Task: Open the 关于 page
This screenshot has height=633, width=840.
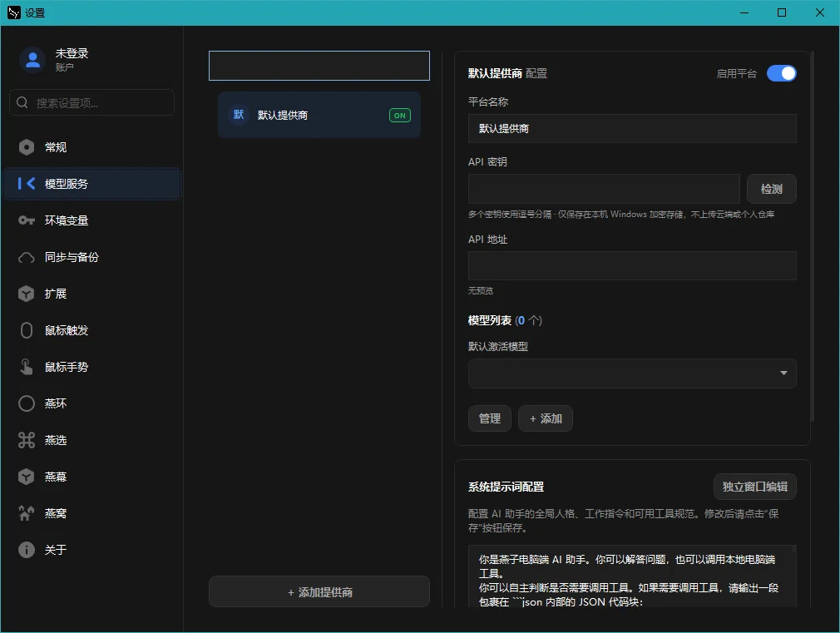Action: (x=92, y=549)
